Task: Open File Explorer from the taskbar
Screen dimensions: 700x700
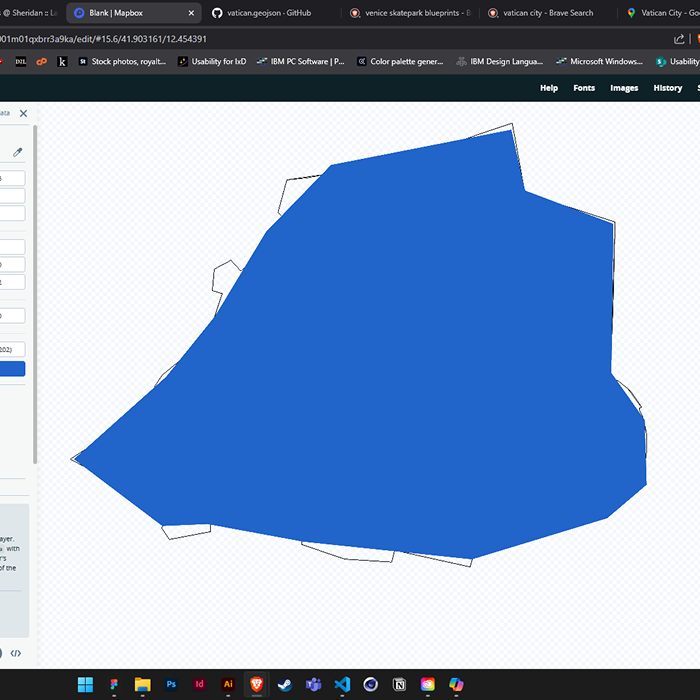Action: pos(142,684)
